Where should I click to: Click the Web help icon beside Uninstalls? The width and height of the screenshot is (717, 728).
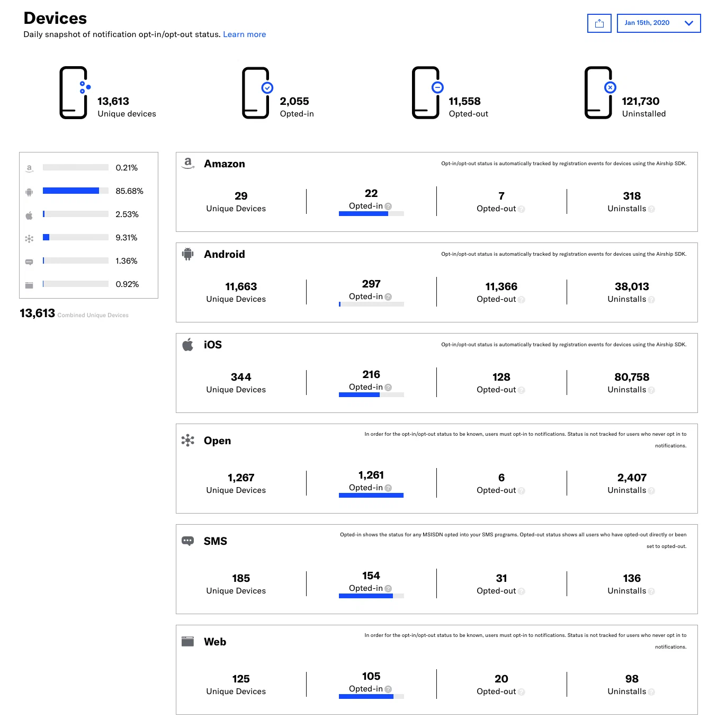coord(651,692)
